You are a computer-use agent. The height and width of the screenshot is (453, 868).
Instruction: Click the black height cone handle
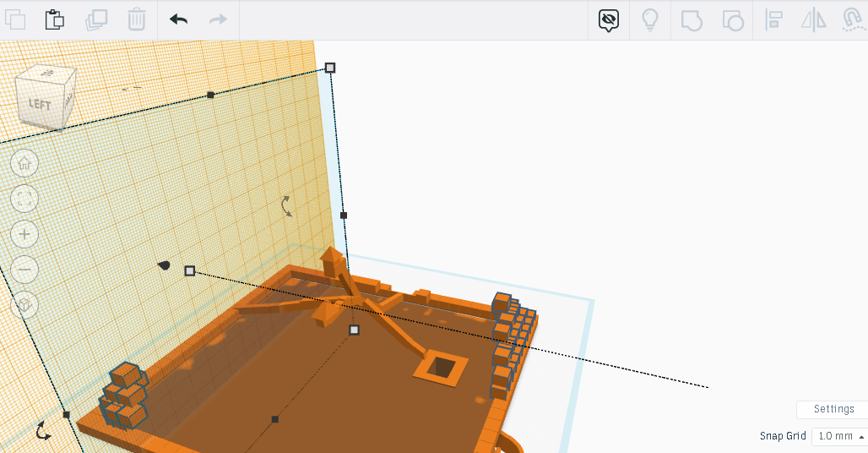click(x=164, y=266)
